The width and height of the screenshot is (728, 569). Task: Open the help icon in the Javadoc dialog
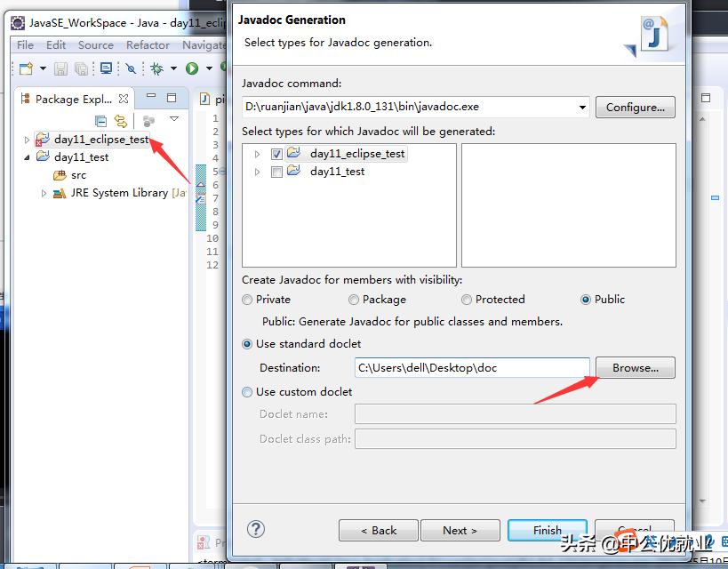coord(256,529)
